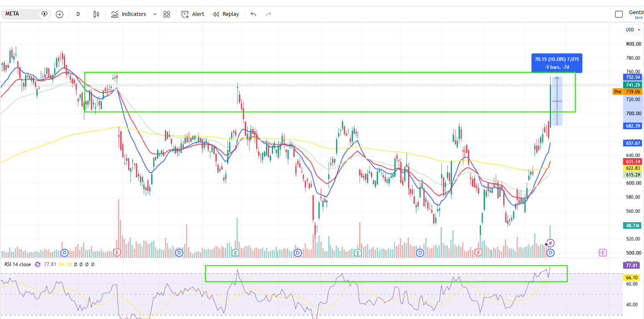This screenshot has width=644, height=319.
Task: Click the diamond icon beside META
Action: tap(44, 14)
